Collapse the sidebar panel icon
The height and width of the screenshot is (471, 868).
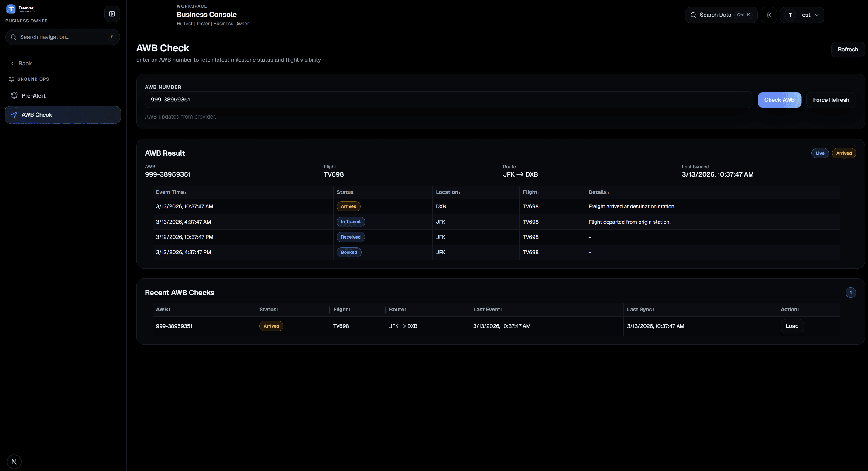112,14
